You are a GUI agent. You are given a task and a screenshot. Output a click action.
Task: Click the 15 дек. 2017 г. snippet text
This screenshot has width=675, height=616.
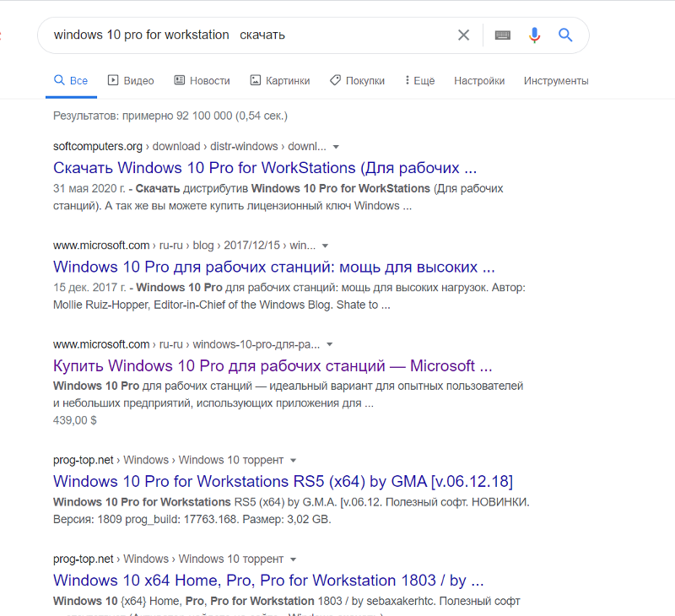[x=89, y=288]
